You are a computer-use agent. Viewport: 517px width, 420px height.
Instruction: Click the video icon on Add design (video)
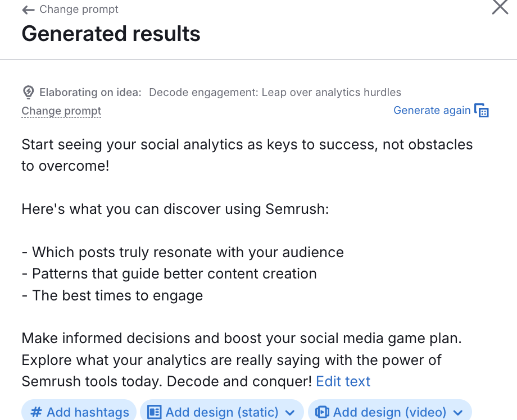pos(322,412)
